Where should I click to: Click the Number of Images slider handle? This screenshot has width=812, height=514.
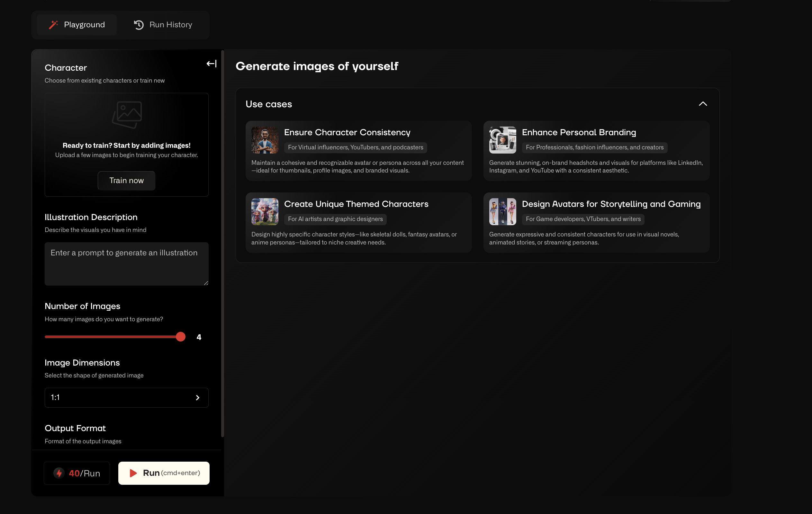[x=181, y=337]
